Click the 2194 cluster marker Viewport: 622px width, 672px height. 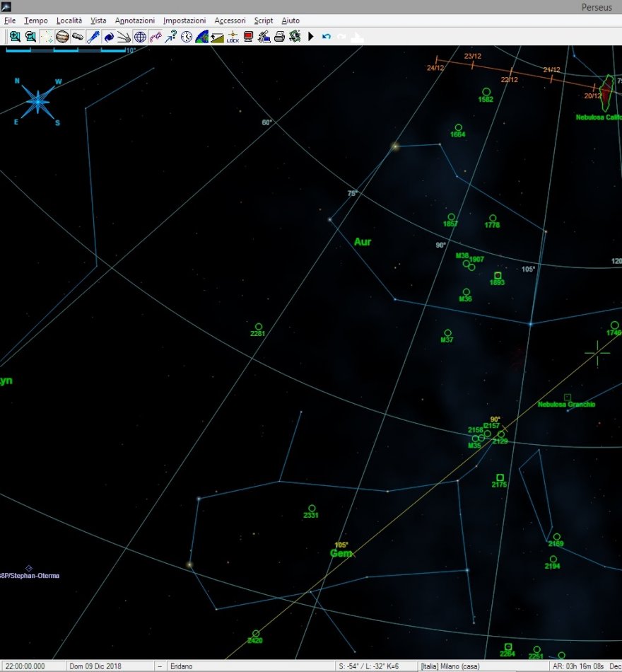(553, 559)
